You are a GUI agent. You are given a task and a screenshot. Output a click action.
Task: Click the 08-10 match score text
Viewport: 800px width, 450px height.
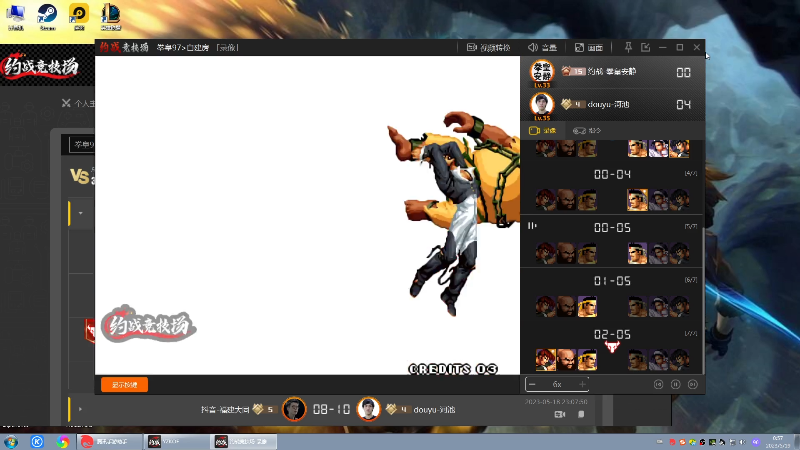[332, 409]
